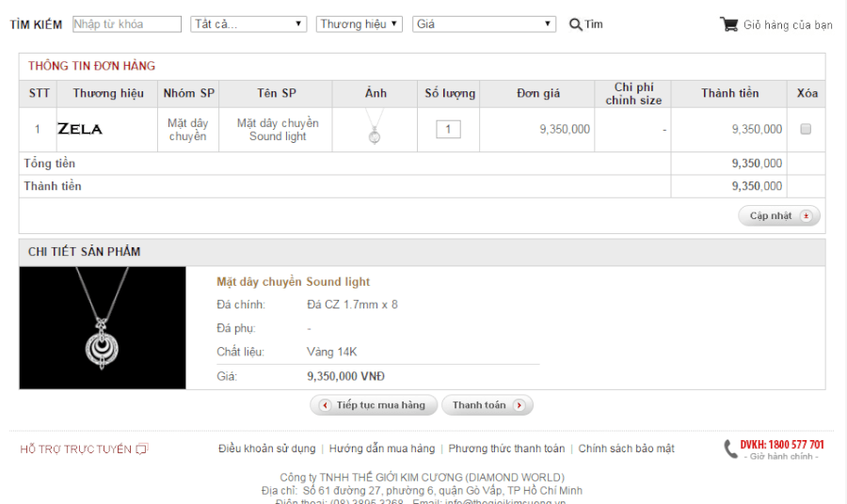
Task: Open Điều khoản sử dụng link
Action: tap(267, 449)
